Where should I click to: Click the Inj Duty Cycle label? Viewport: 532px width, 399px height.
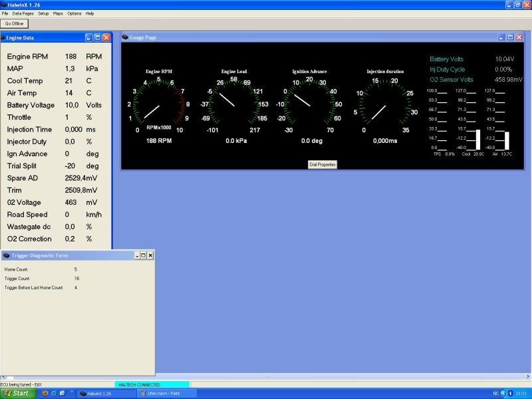(447, 70)
